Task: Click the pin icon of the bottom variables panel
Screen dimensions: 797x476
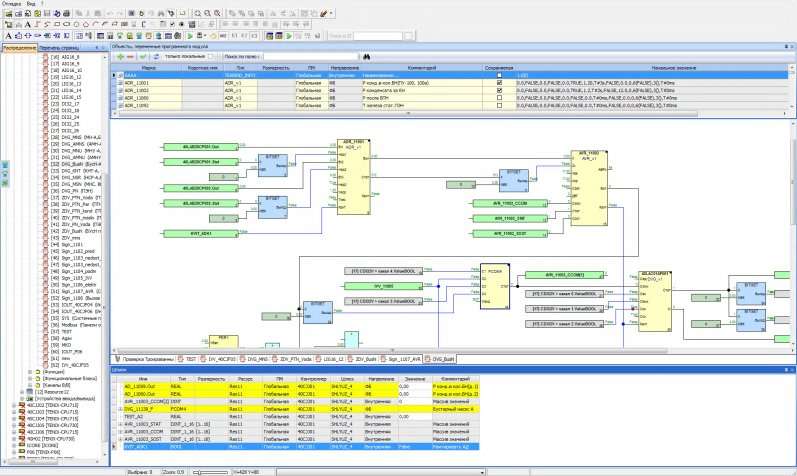Action: [x=786, y=370]
